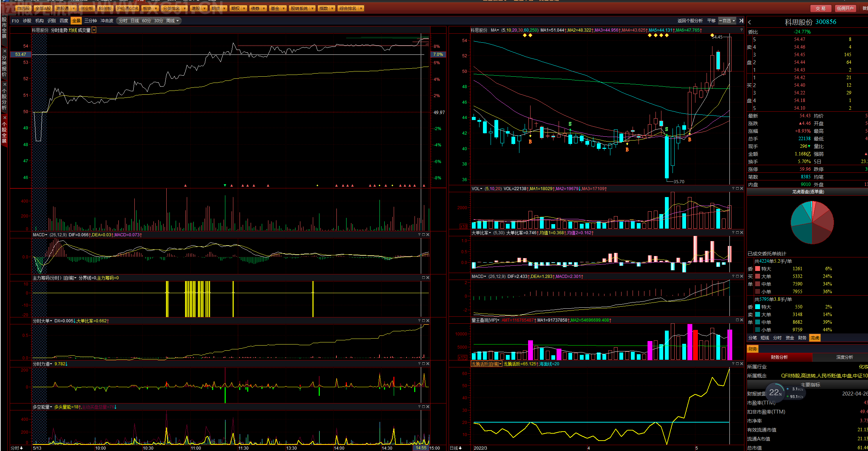The image size is (868, 451).
Task: Close the 多空能量 indicator panel
Action: pos(428,407)
